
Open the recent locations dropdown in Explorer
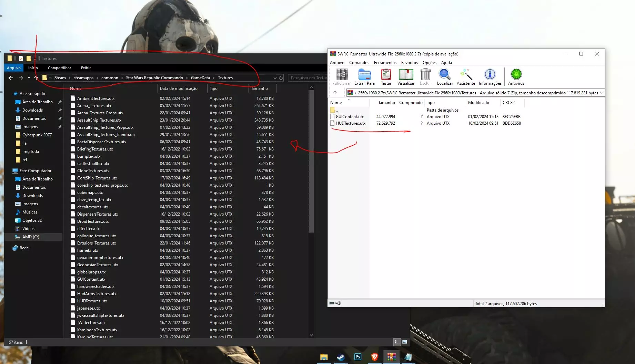tap(29, 78)
